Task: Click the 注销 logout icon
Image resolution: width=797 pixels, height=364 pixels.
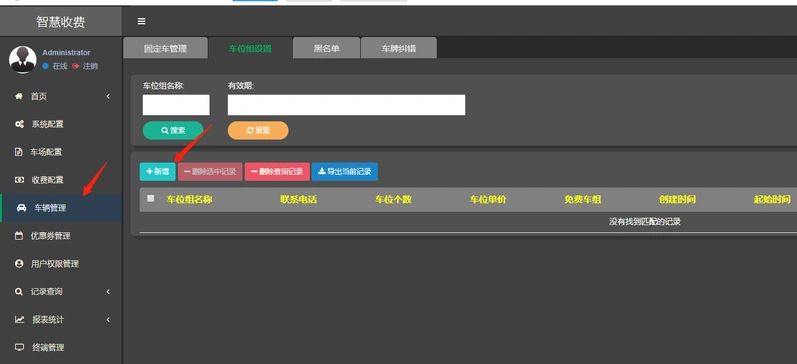Action: tap(76, 66)
